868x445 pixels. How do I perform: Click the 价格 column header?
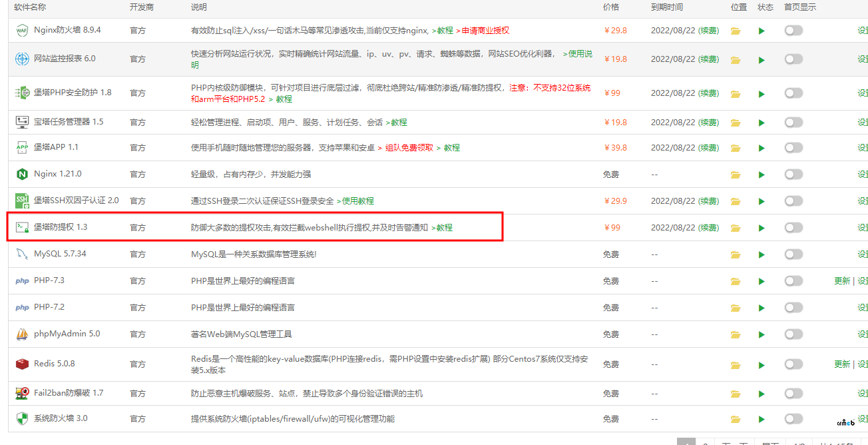pos(611,7)
